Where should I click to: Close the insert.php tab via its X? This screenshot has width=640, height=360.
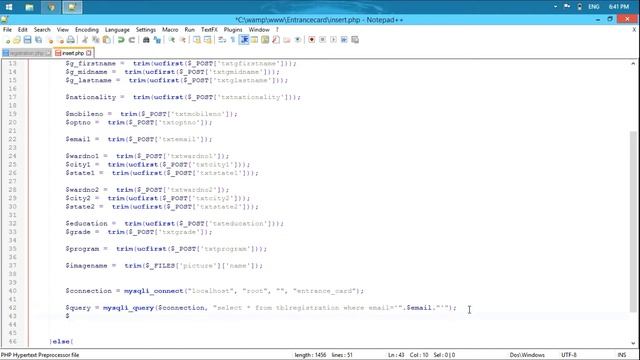coord(89,53)
